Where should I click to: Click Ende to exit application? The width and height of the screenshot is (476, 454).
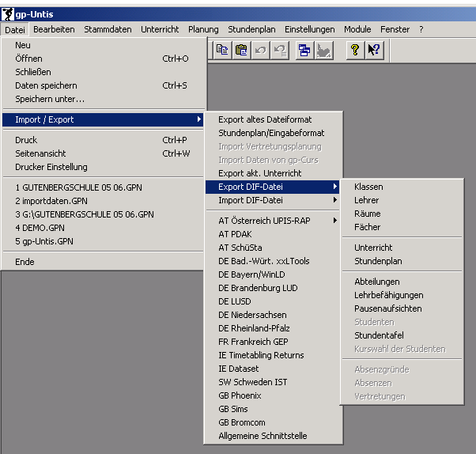(25, 262)
